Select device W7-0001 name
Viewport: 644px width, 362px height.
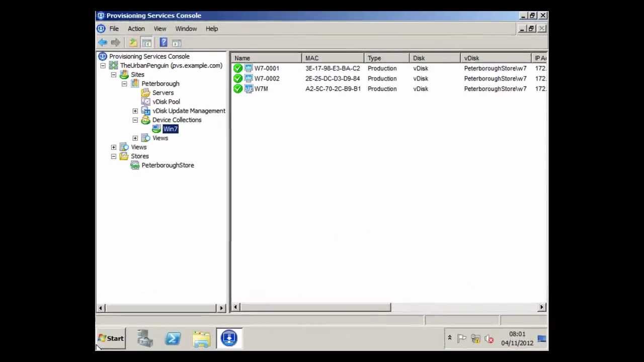[x=267, y=68]
